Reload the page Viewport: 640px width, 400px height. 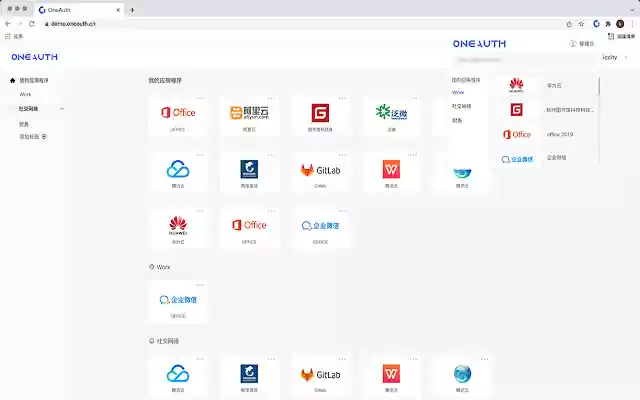tap(32, 24)
